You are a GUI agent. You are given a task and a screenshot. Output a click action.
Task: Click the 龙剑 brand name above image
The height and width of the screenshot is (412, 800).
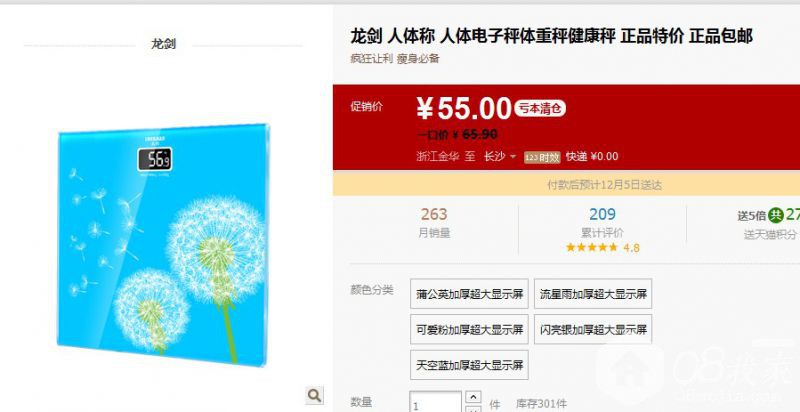(163, 44)
